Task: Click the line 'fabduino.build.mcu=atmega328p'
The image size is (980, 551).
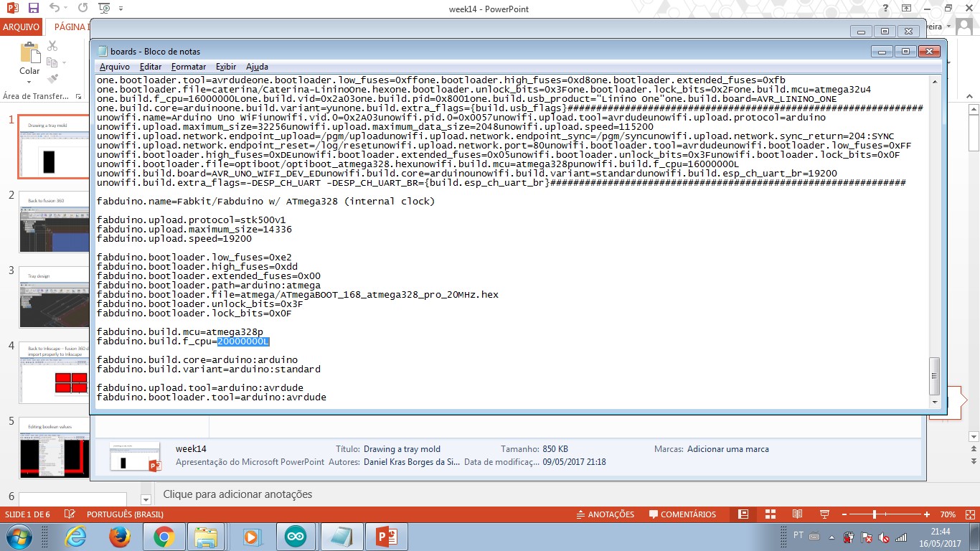Action: (180, 332)
